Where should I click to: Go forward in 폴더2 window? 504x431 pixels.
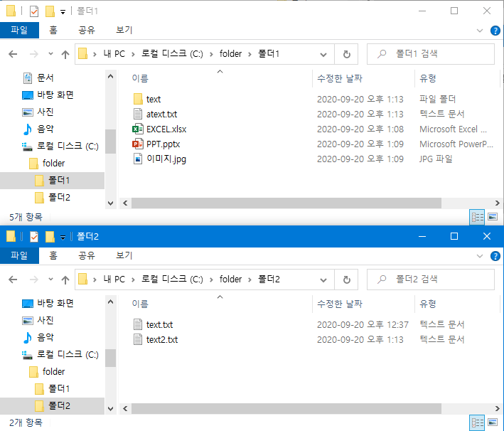pos(33,280)
